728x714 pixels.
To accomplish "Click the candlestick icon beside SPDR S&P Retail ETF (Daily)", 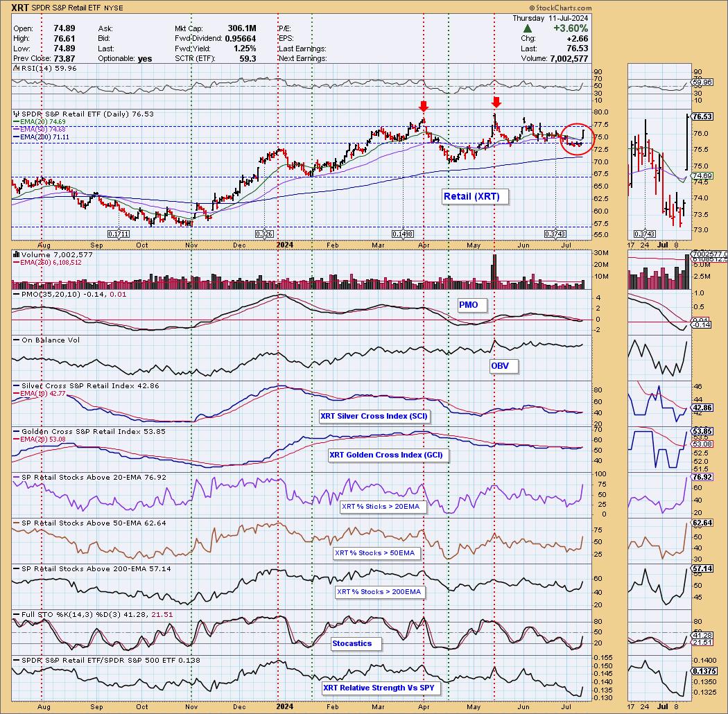I will click(17, 114).
